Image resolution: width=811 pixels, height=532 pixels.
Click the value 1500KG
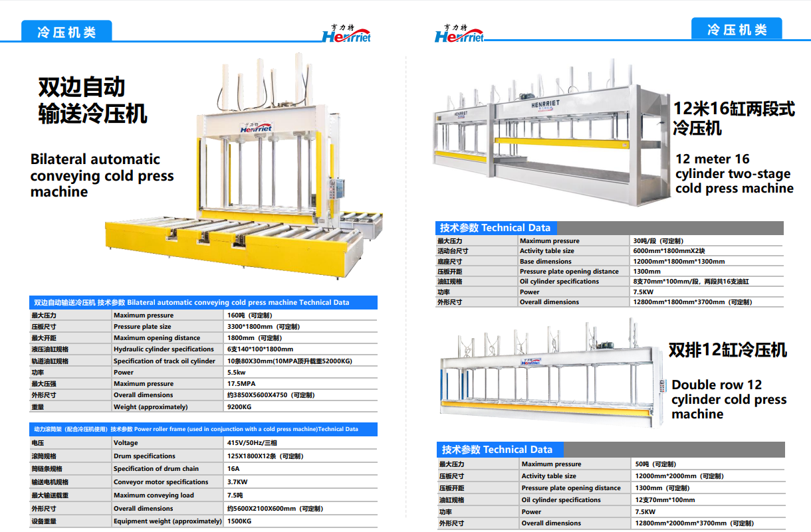click(239, 521)
